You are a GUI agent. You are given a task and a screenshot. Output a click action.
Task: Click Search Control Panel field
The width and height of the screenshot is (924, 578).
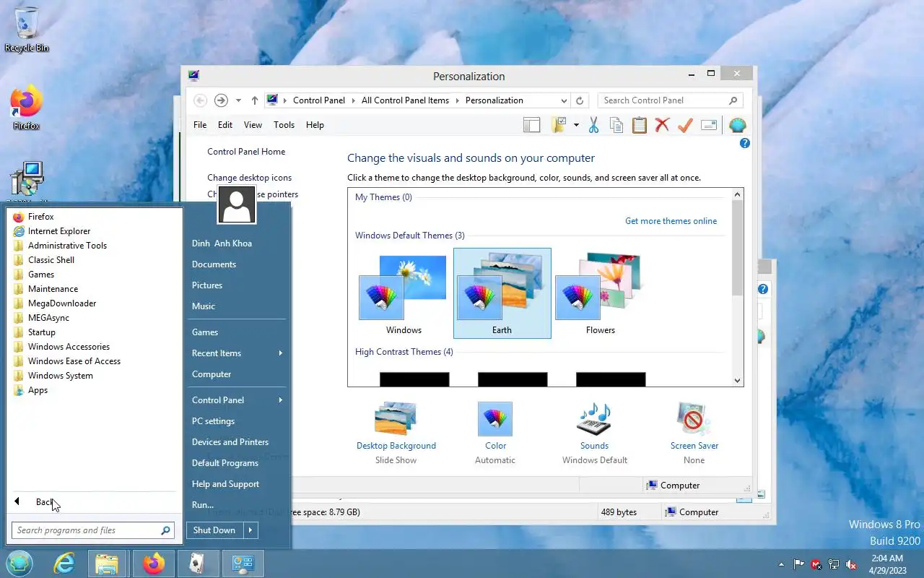(x=669, y=100)
